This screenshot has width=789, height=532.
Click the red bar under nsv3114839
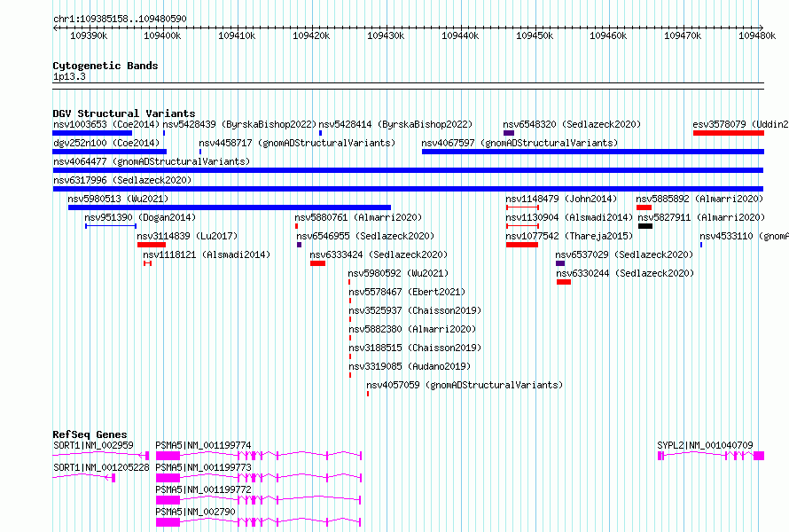pos(152,245)
